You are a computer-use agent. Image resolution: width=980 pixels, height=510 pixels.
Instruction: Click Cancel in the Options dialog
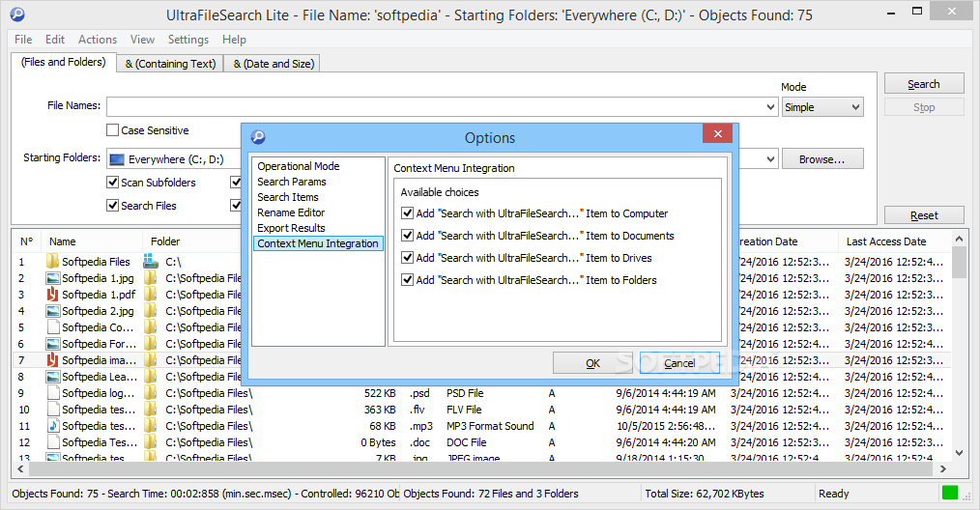679,363
